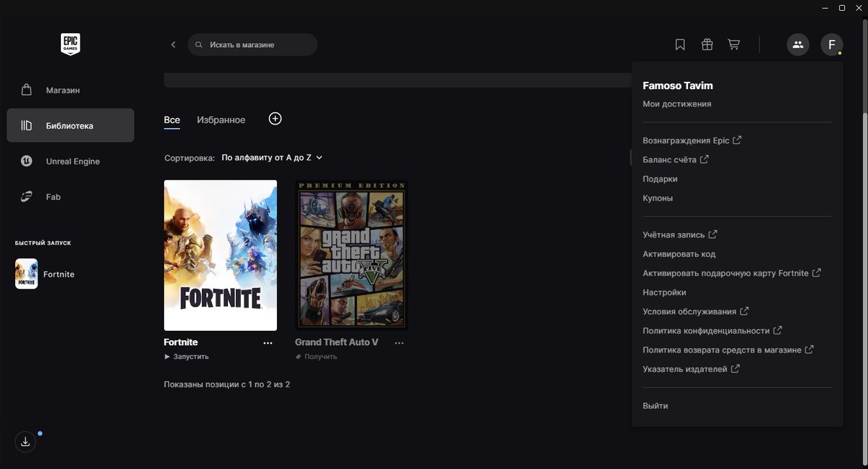This screenshot has width=868, height=469.
Task: Click the Epic Games logo
Action: point(70,44)
